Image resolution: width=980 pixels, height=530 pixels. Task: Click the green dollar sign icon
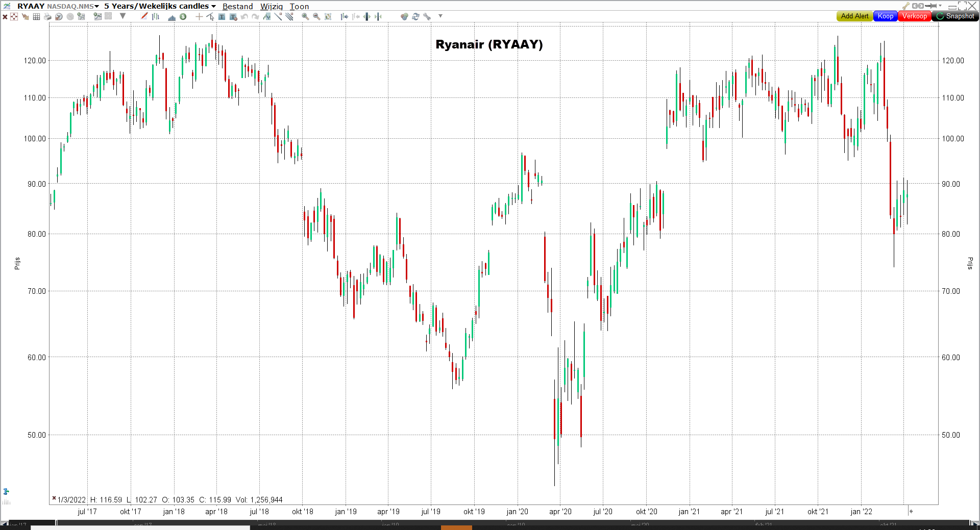[x=183, y=16]
